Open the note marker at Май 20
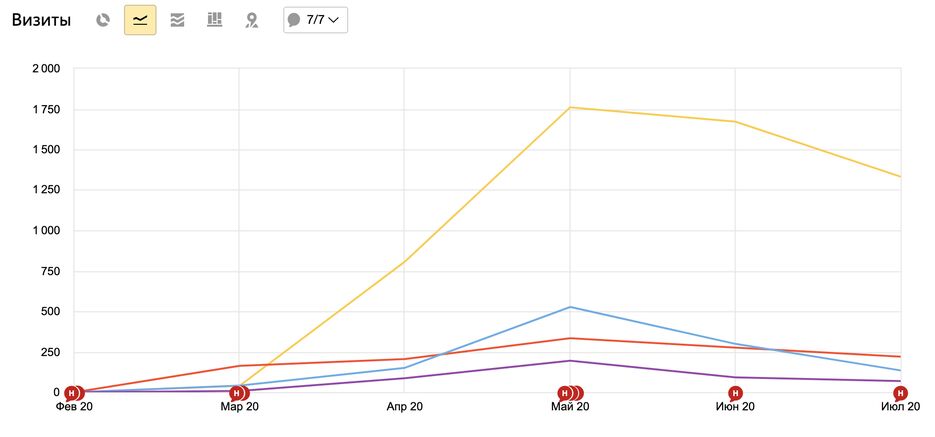Viewport: 935px width, 437px height. click(x=566, y=393)
